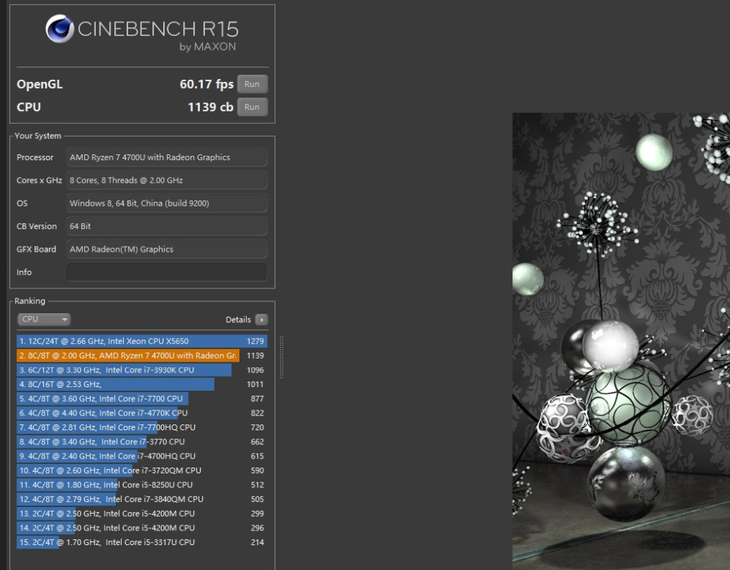
Task: Select the Intel Xeon X5650 ranking entry
Action: point(140,341)
